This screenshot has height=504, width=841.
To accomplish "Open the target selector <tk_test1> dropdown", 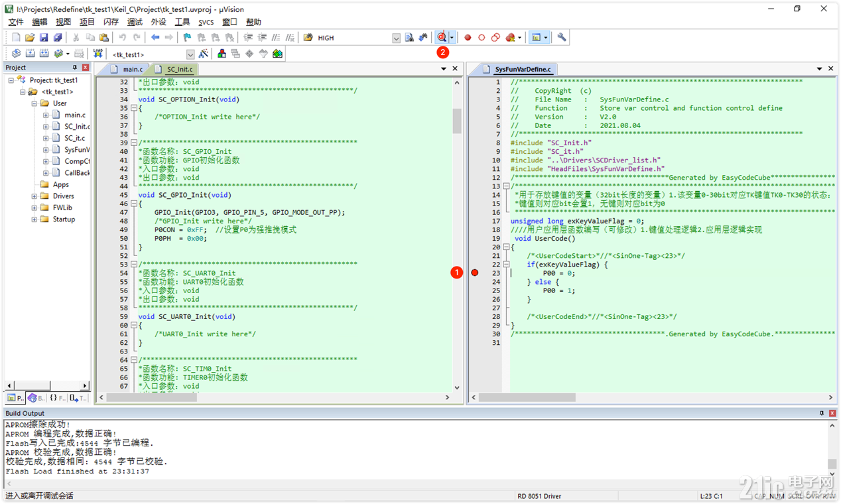I will tap(190, 54).
